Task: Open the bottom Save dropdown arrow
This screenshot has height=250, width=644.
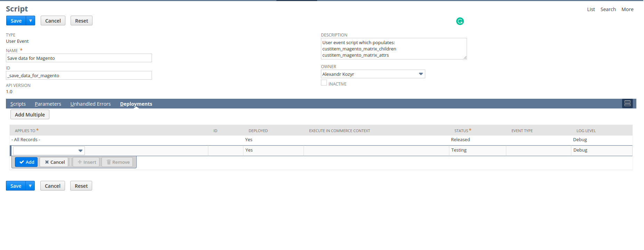Action: (x=30, y=186)
